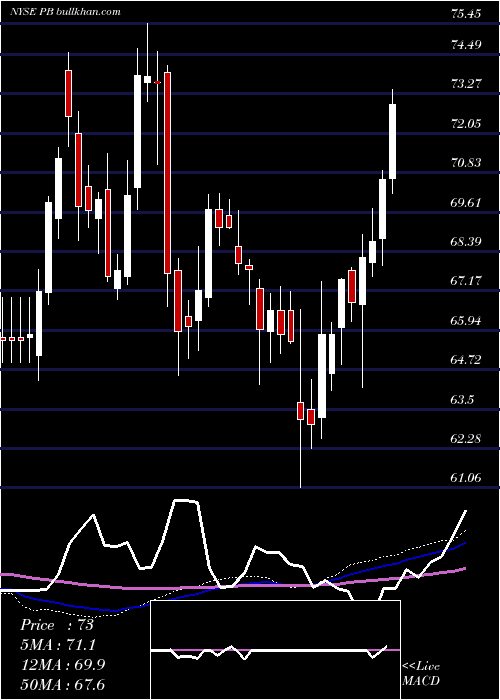Select the 61.06 price axis label
500x700 pixels.
(466, 478)
